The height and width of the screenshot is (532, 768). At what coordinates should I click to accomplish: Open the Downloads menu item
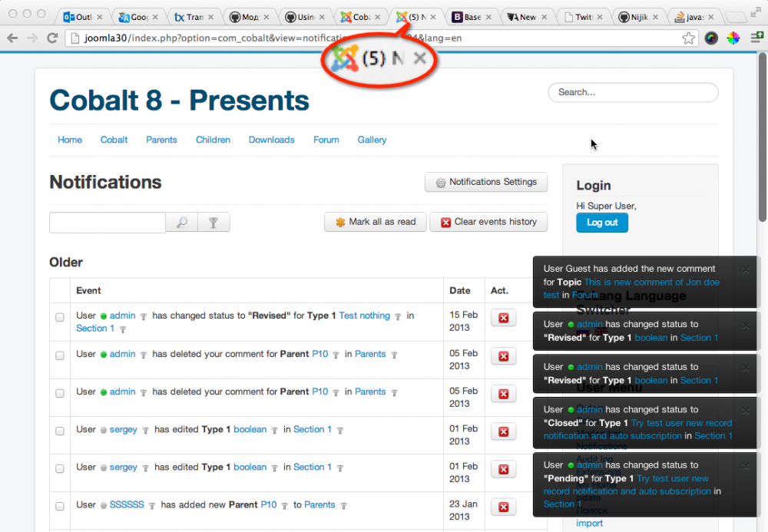coord(271,140)
